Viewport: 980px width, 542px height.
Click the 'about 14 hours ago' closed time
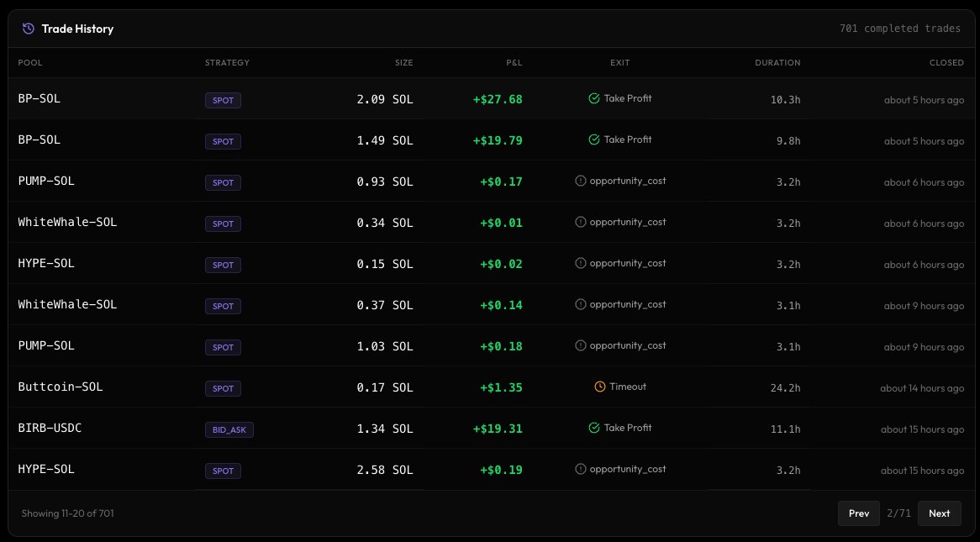[923, 388]
